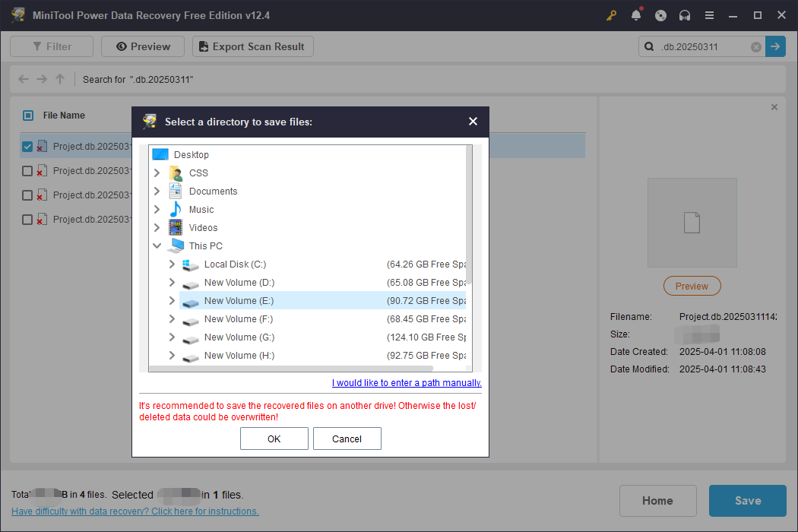Expand New Volume (F:) node
The height and width of the screenshot is (532, 798).
click(172, 319)
